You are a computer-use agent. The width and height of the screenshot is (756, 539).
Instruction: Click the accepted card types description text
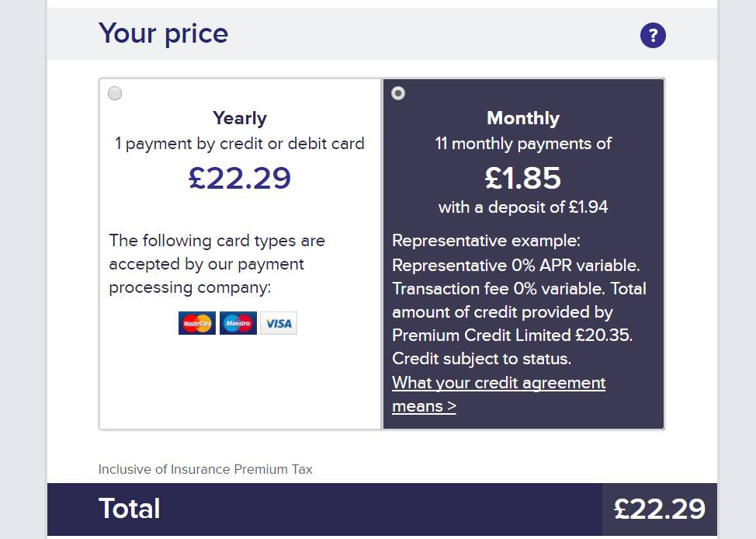tap(217, 264)
